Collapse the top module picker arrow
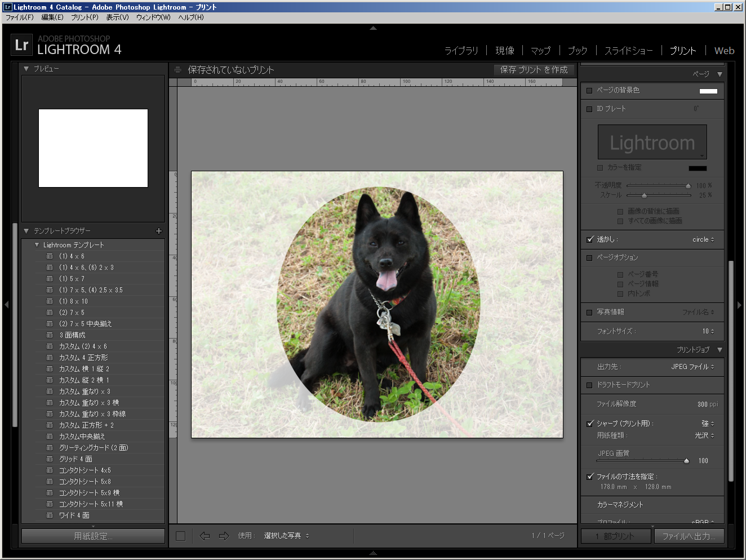Viewport: 746px width, 560px height. [x=373, y=28]
